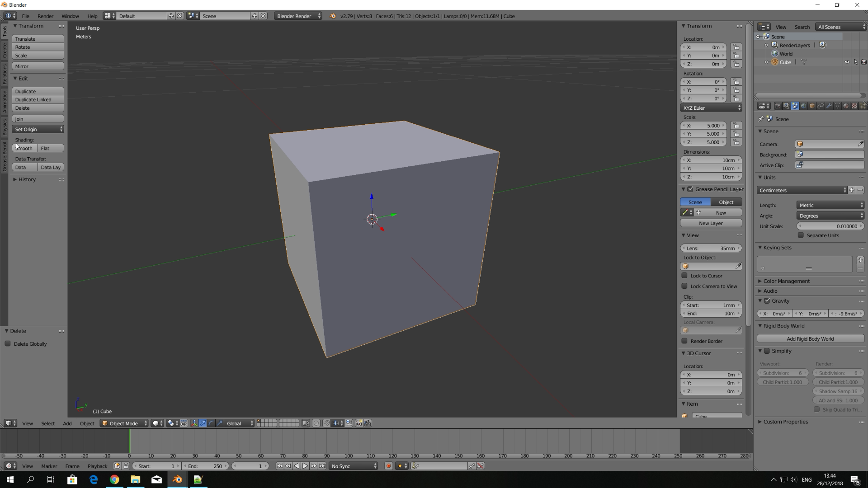868x488 pixels.
Task: Click the Unit Scale slider field
Action: click(x=830, y=226)
